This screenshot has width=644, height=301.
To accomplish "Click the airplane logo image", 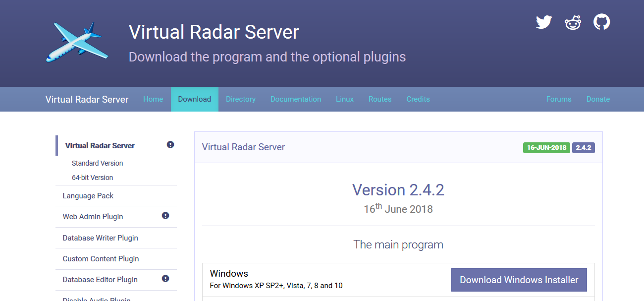I will (77, 42).
